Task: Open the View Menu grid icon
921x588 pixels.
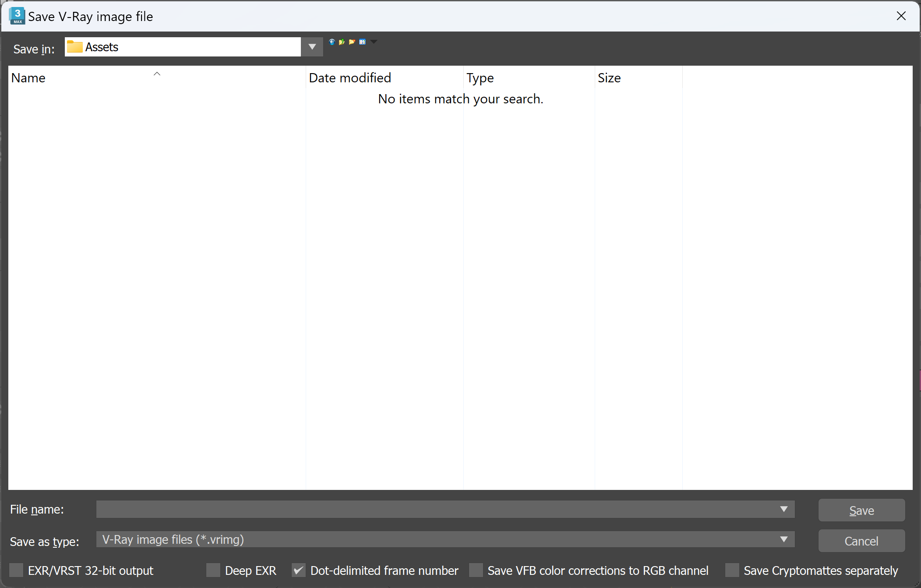Action: (363, 42)
